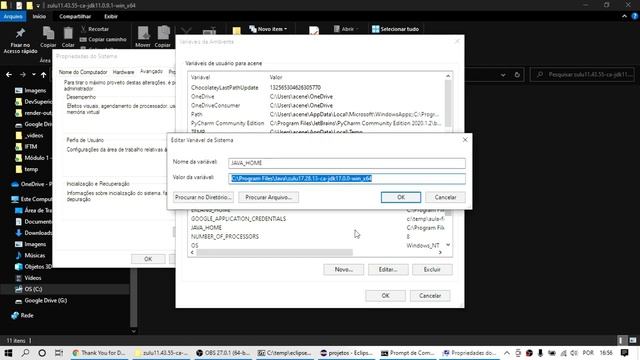Image resolution: width=640 pixels, height=360 pixels.
Task: Click Novo button for system variables
Action: (343, 269)
